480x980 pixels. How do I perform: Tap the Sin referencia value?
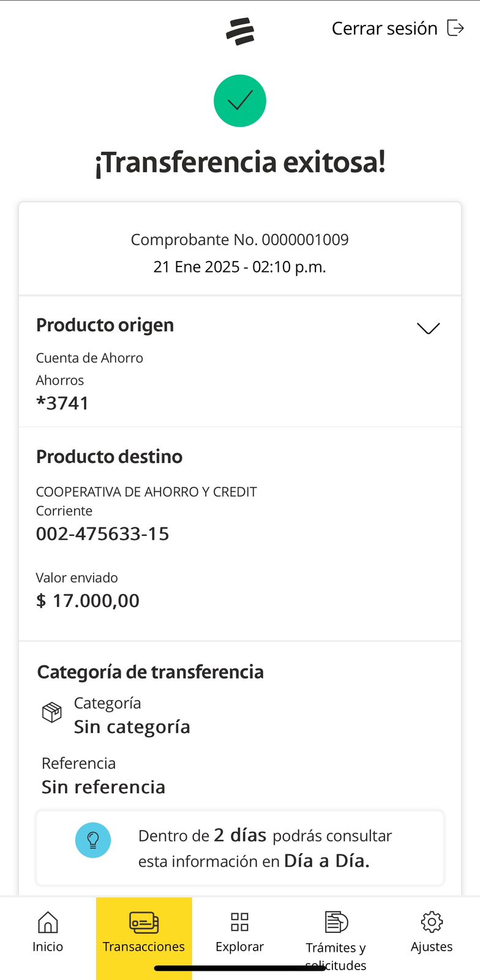pos(103,787)
